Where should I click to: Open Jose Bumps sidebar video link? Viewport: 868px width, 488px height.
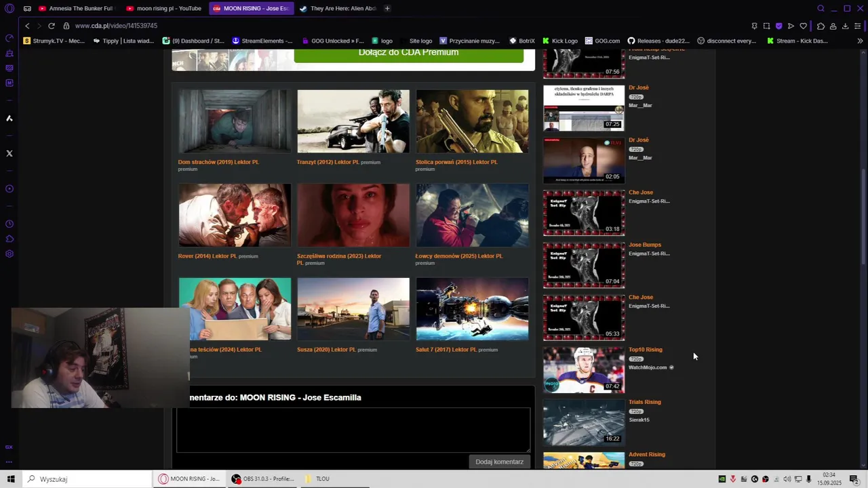[644, 245]
